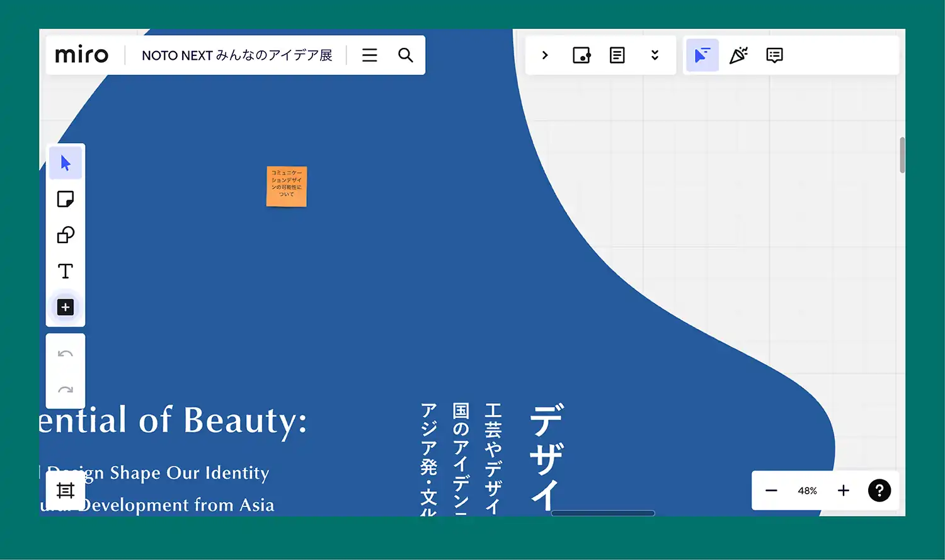
Task: Click the vertical 国のアイデン text column
Action: point(461,459)
